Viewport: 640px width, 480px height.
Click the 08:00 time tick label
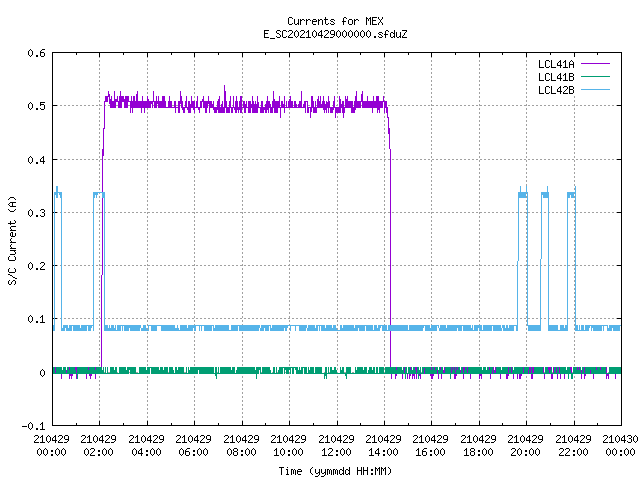click(x=241, y=452)
